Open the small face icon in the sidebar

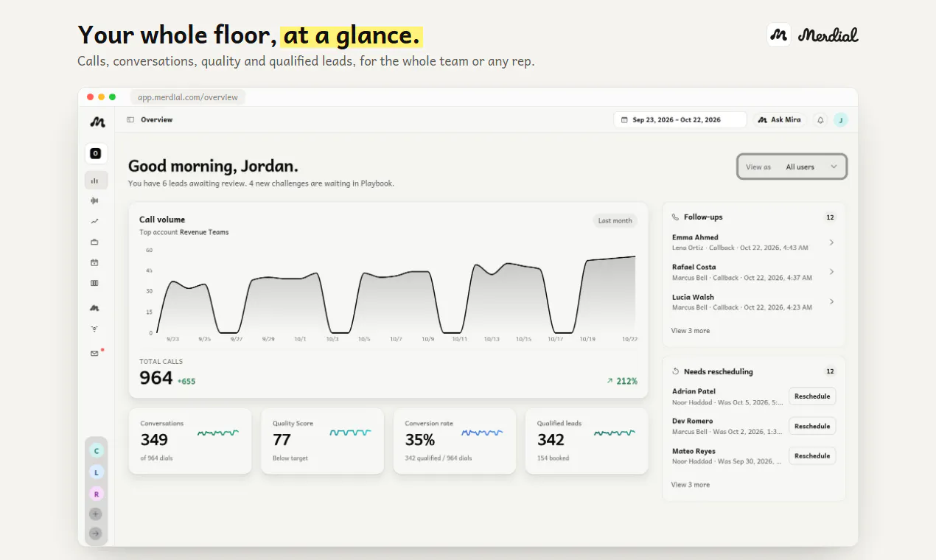(94, 329)
